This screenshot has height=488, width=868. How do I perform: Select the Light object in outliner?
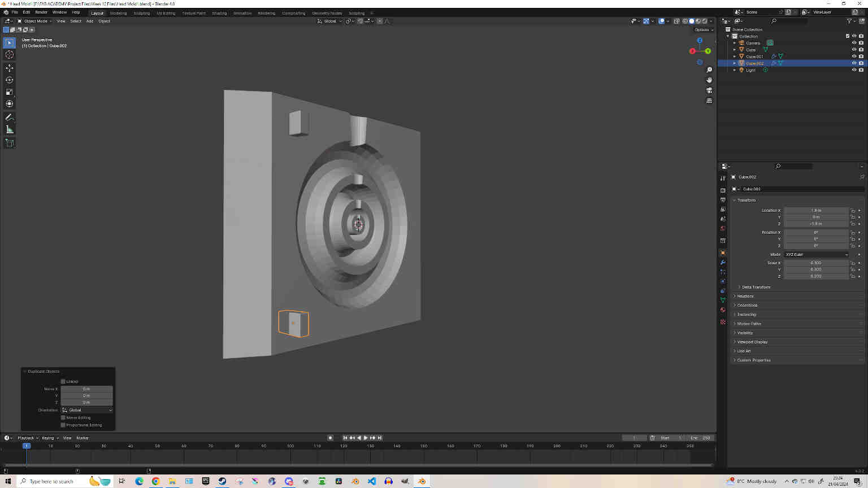(x=750, y=70)
